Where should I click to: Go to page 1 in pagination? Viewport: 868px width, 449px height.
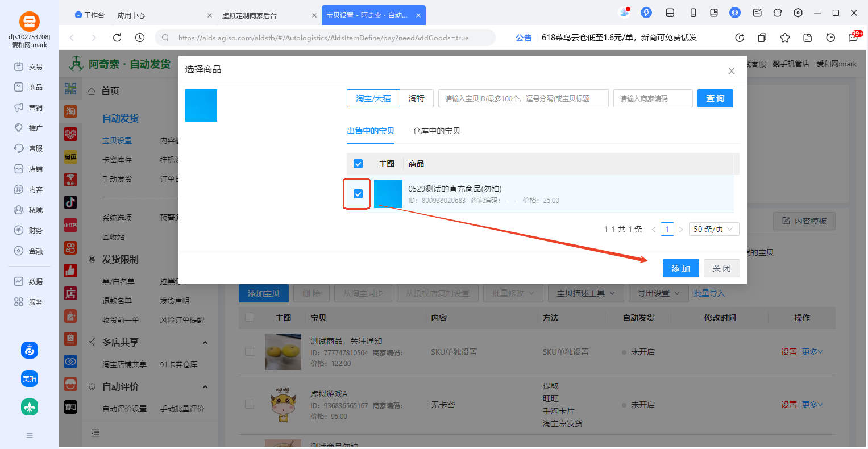(667, 229)
